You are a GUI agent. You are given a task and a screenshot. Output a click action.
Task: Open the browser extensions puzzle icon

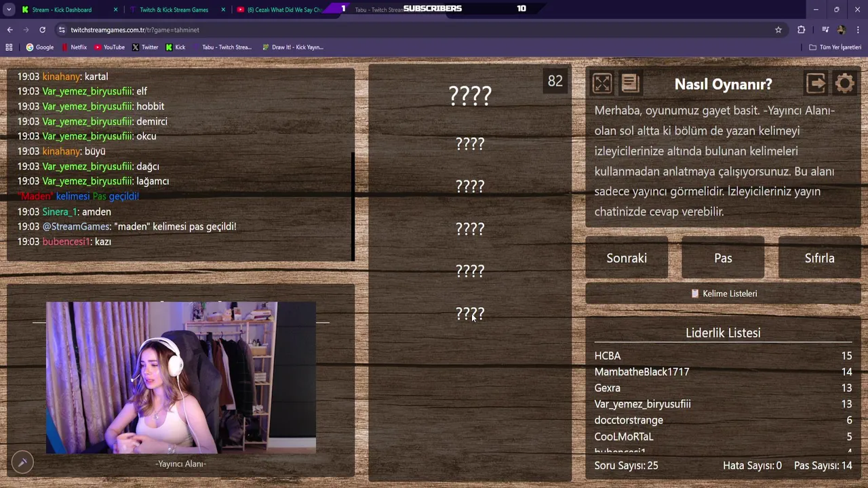[x=801, y=30]
